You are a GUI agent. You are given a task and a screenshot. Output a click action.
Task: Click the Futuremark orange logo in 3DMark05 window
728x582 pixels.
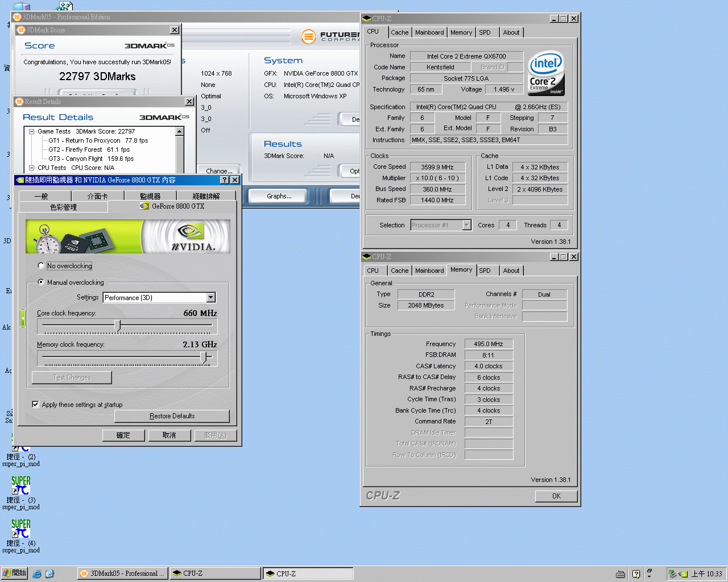tap(308, 37)
